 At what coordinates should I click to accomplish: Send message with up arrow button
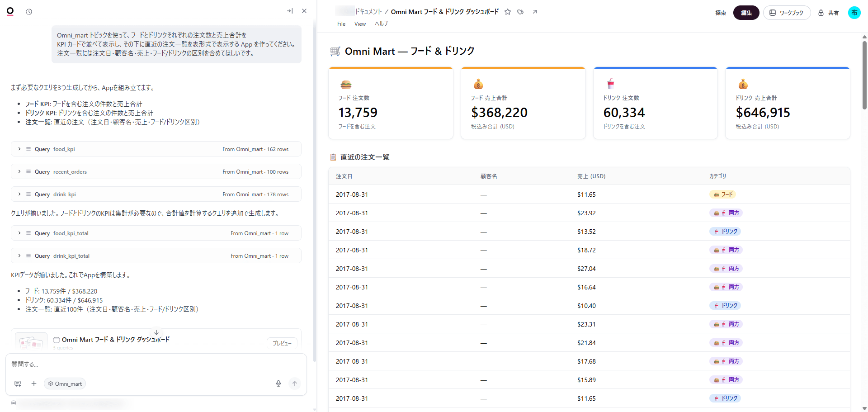(x=295, y=384)
